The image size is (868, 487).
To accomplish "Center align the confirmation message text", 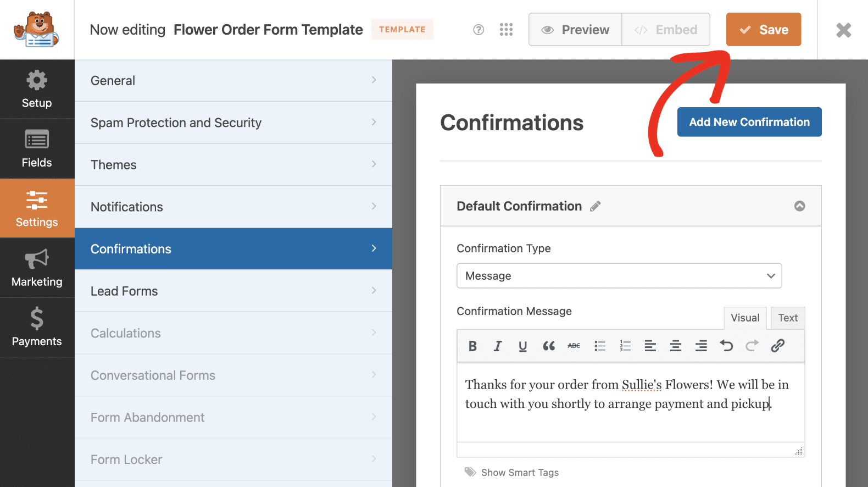I will [676, 346].
